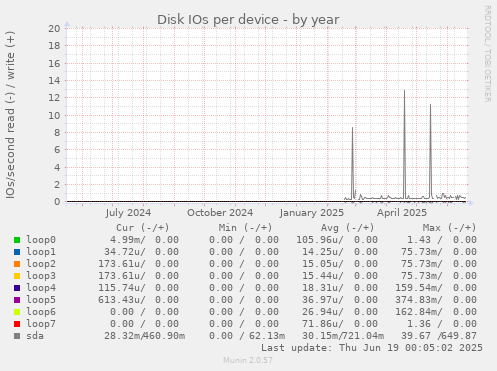Click the Cur (-/+) column header

143,228
